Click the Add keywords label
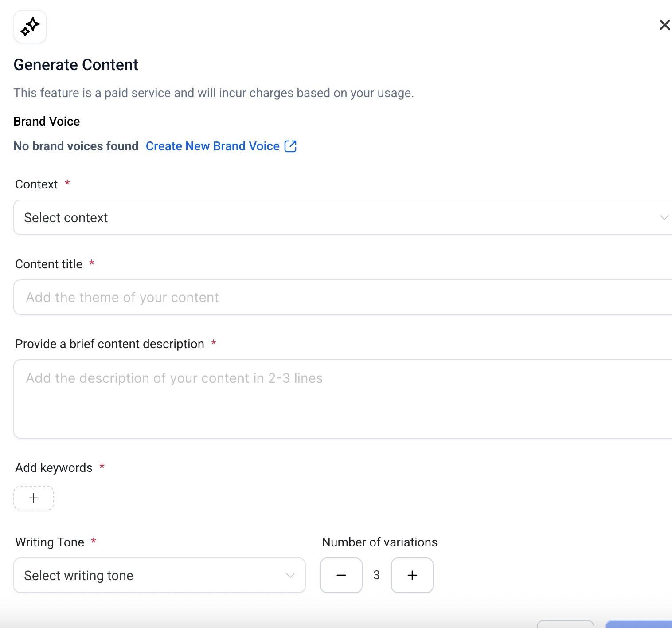The width and height of the screenshot is (672, 628). tap(54, 467)
